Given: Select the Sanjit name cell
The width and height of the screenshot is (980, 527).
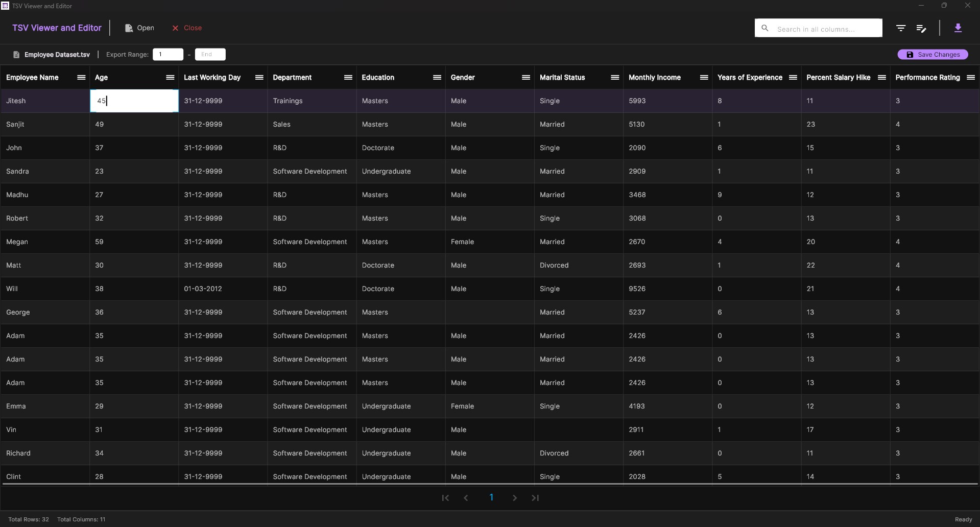Looking at the screenshot, I should [45, 124].
